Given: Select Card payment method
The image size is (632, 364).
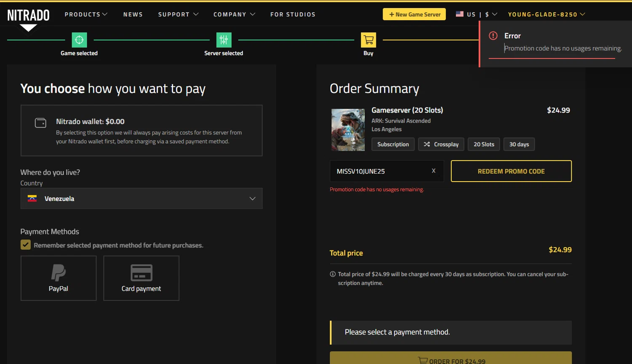Looking at the screenshot, I should [x=141, y=278].
